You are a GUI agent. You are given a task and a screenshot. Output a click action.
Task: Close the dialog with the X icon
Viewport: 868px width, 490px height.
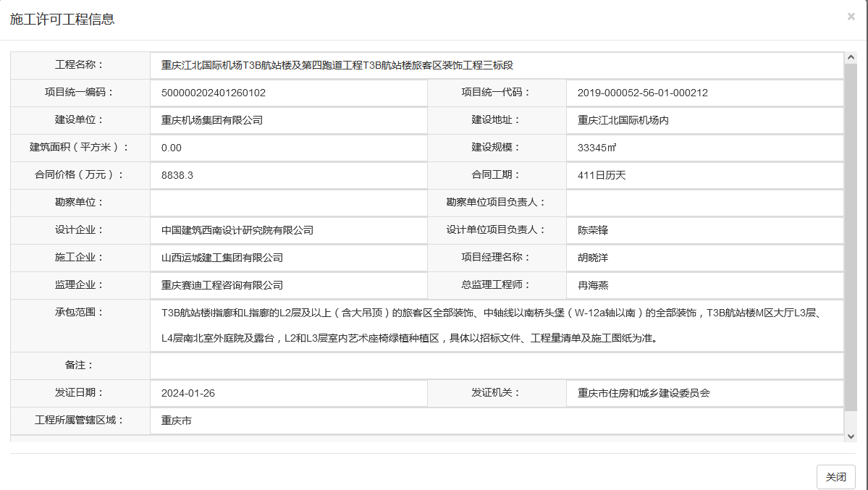click(851, 17)
